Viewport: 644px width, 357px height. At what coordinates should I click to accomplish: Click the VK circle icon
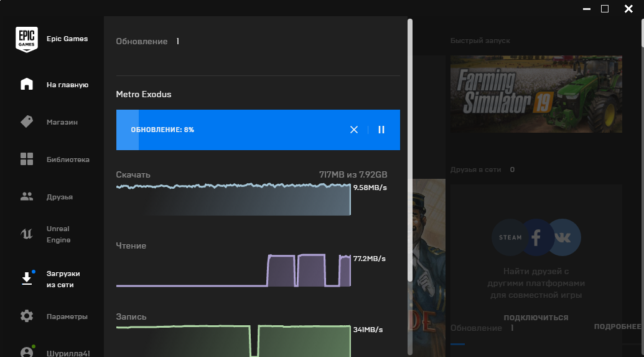click(564, 237)
